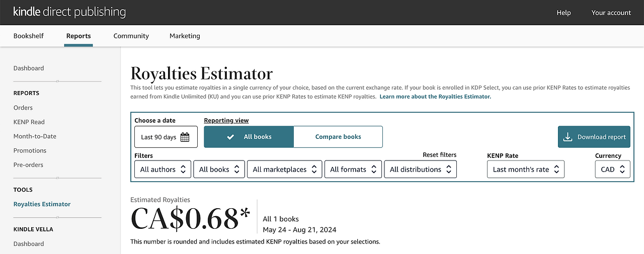Open the Month-to-Date report
644x254 pixels.
click(35, 136)
